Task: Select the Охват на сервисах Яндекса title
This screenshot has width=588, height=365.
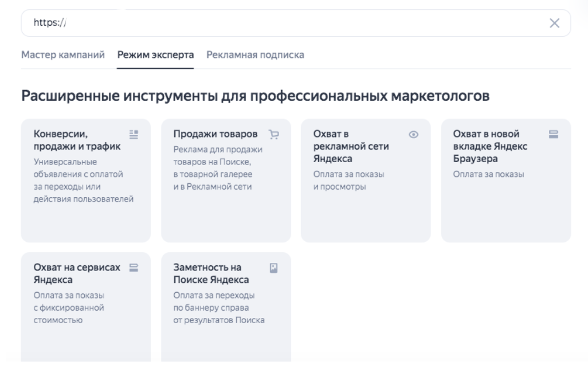Action: pos(77,273)
